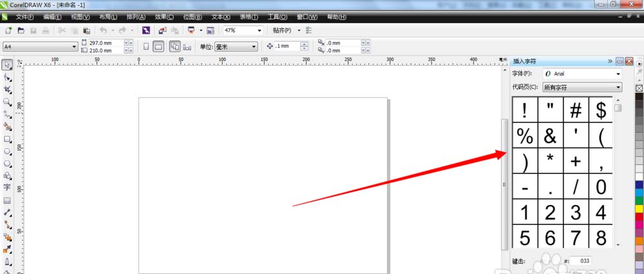Viewport: 644px width, 274px height.
Task: Click the Paste icon in standard toolbar
Action: pyautogui.click(x=87, y=30)
